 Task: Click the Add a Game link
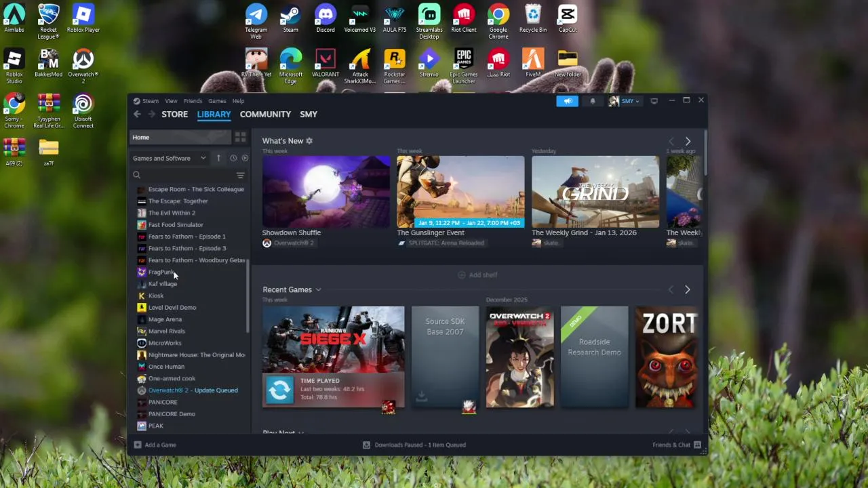click(x=160, y=445)
